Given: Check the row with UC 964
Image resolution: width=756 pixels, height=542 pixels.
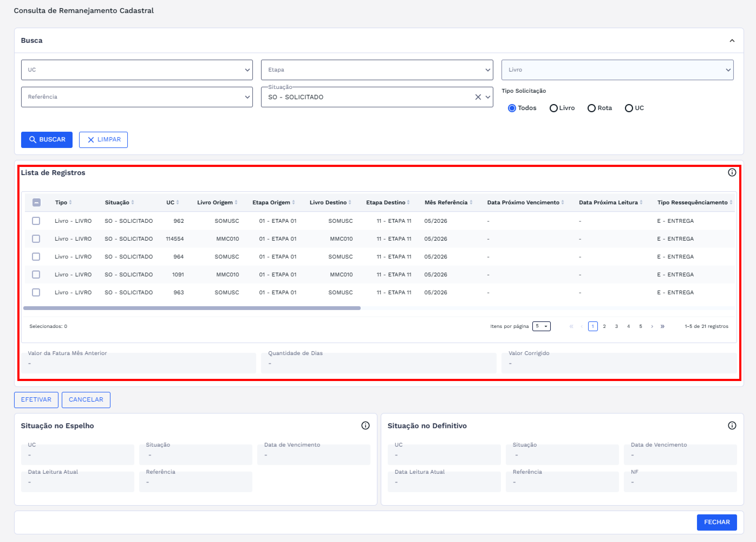Looking at the screenshot, I should pos(36,256).
